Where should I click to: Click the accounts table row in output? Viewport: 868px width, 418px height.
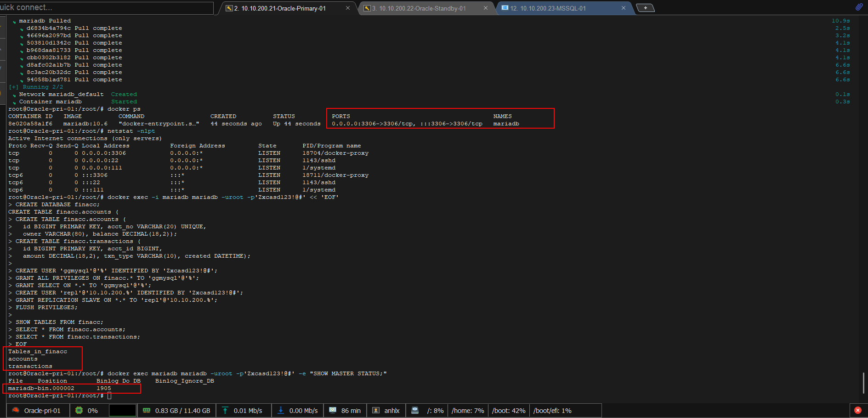tap(23, 359)
